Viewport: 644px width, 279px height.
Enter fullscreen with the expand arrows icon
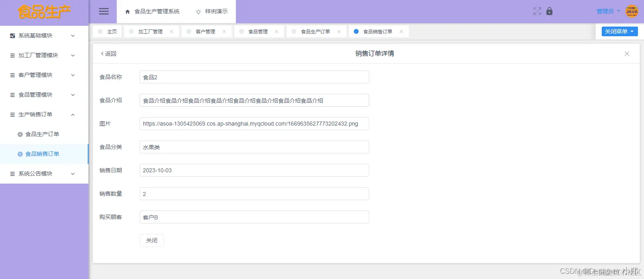tap(537, 11)
